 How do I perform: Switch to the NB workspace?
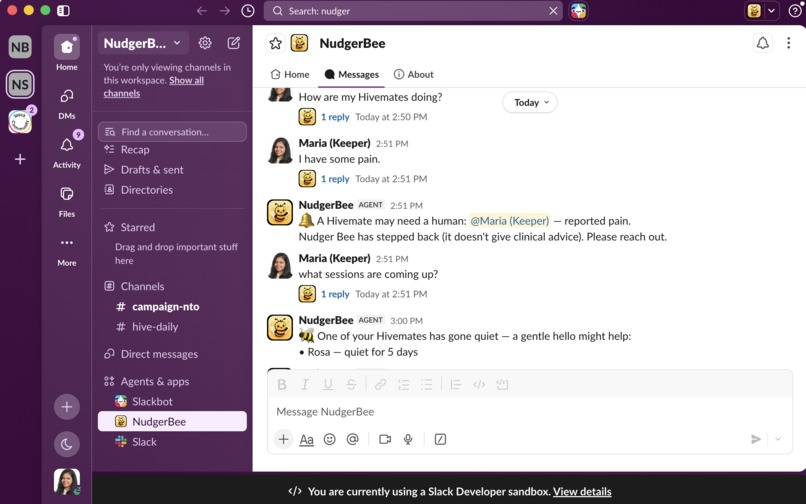[x=20, y=47]
